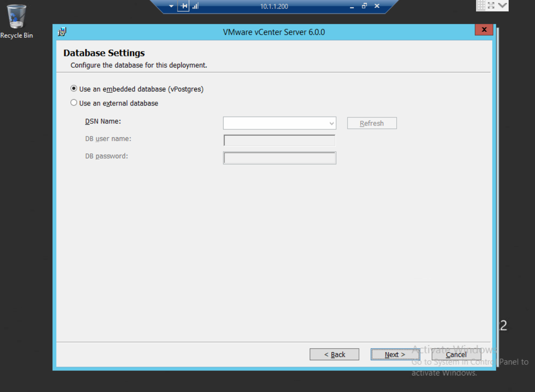Click the Database Settings heading
Image resolution: width=535 pixels, height=392 pixels.
[104, 53]
